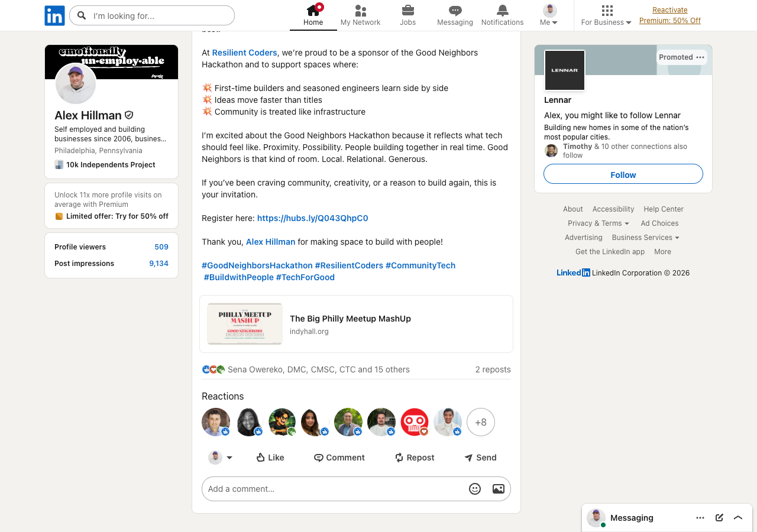Expand the Privacy & Terms dropdown
Screen dimensions: 757x532
599,223
